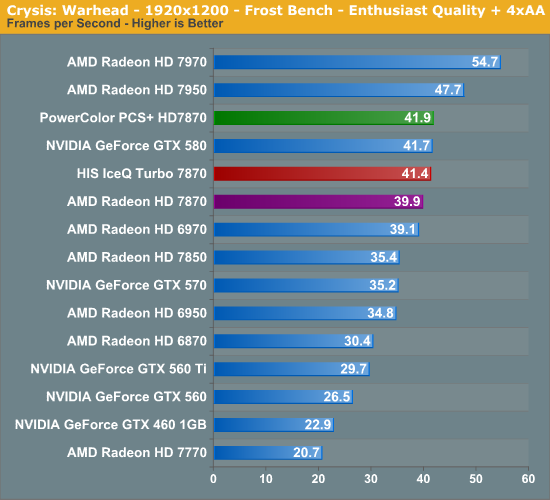Click the 34.8 bar value
The height and width of the screenshot is (500, 550).
click(x=380, y=313)
